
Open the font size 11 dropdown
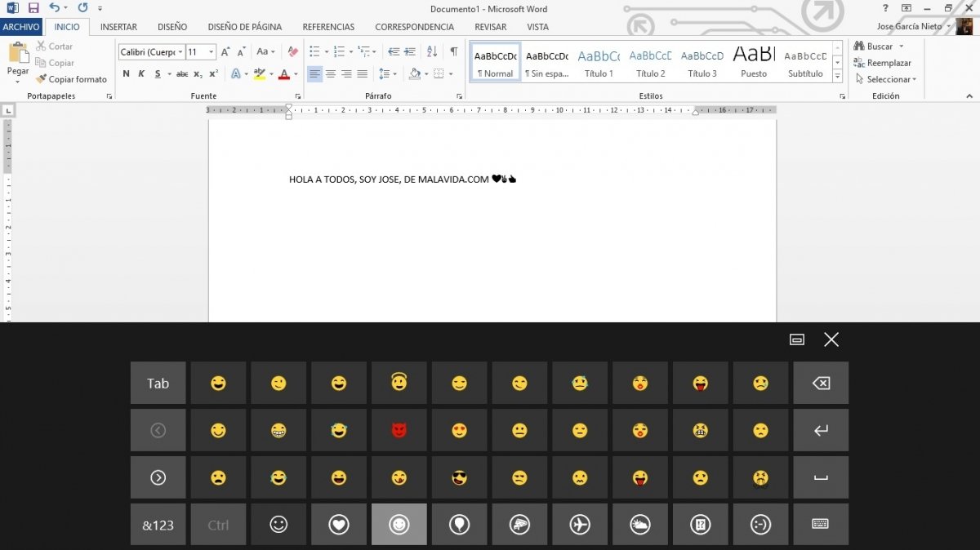pyautogui.click(x=212, y=51)
